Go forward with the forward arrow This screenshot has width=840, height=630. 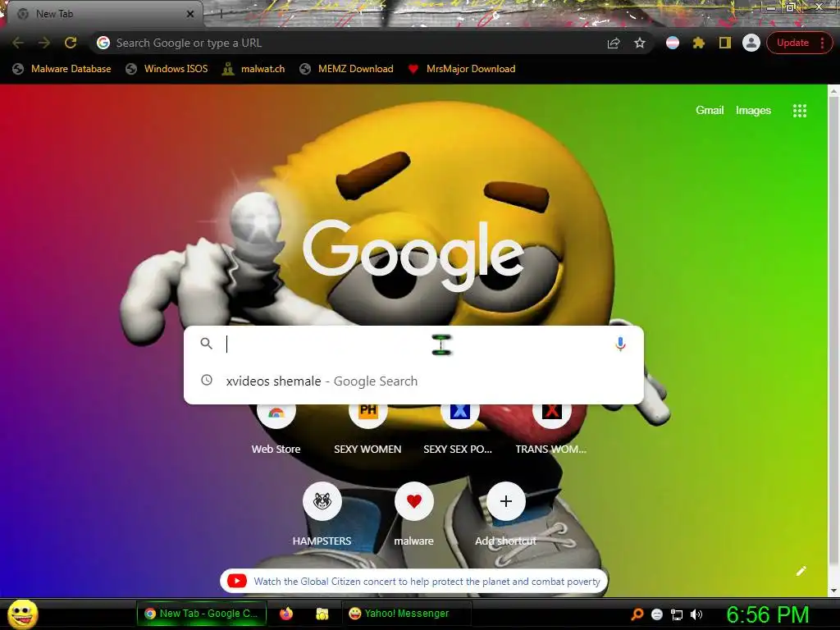44,43
